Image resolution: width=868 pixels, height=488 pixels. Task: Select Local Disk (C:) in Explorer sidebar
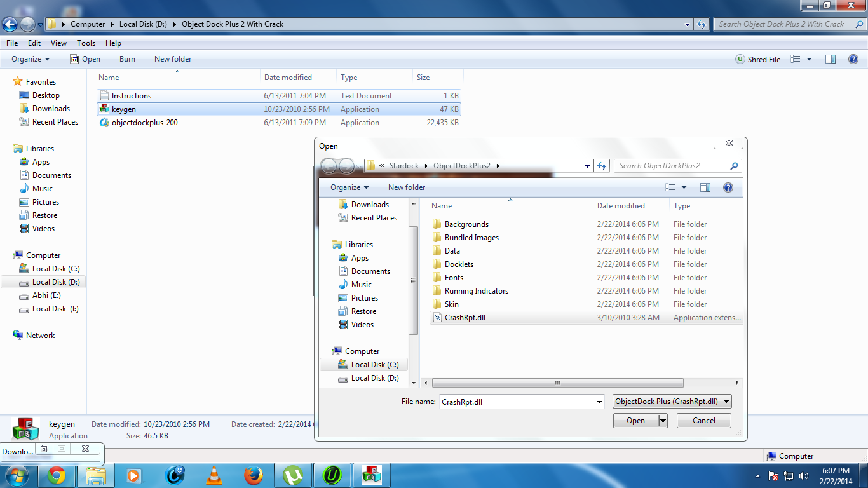tap(50, 269)
